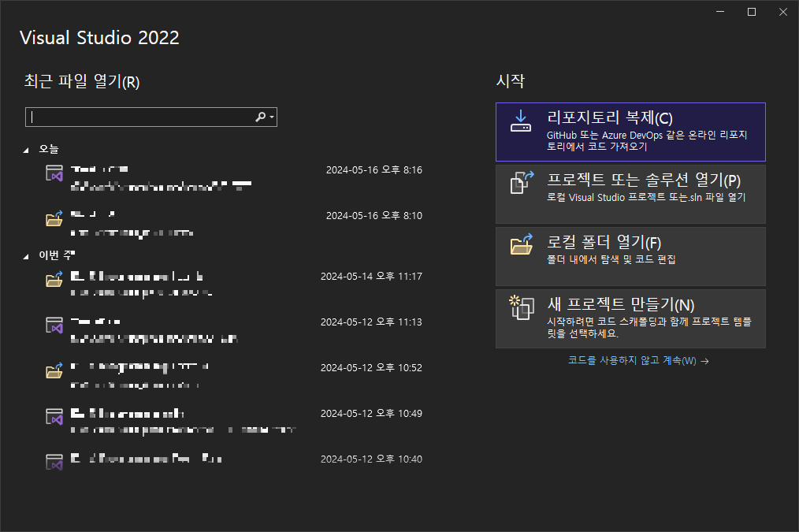The width and height of the screenshot is (799, 532).
Task: Open the recent item dated 2024-05-16 오후 8:16
Action: click(234, 177)
